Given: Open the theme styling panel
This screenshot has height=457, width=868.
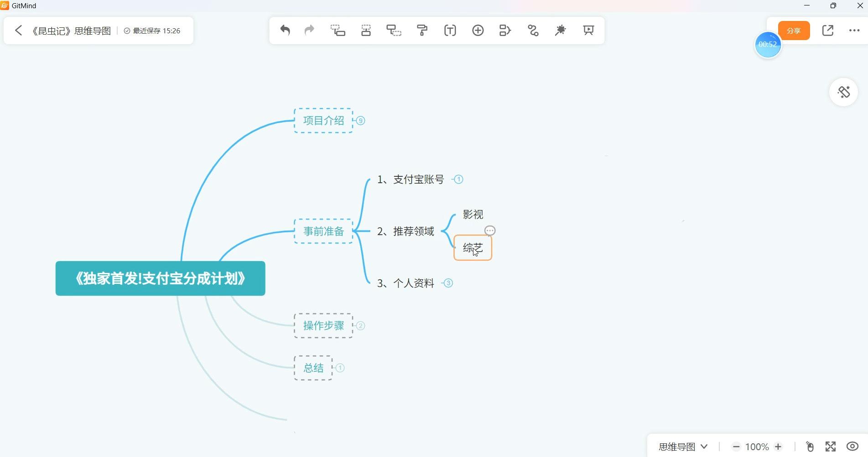Looking at the screenshot, I should click(844, 92).
